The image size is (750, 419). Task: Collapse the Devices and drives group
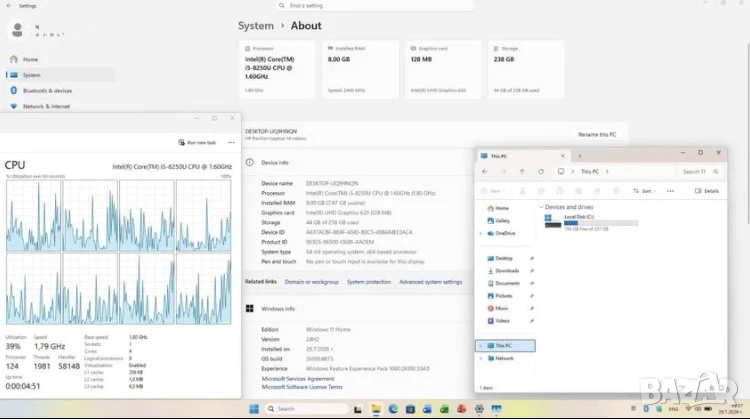[x=541, y=207]
